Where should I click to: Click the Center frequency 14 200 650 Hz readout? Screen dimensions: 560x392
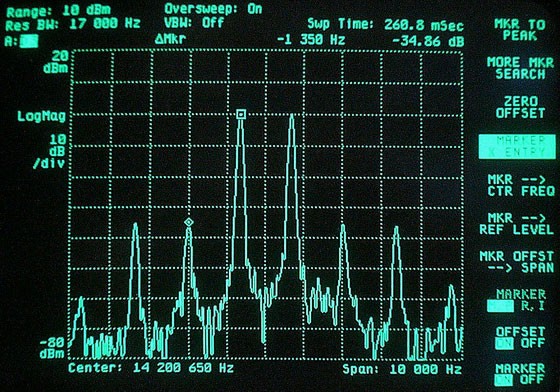[151, 368]
